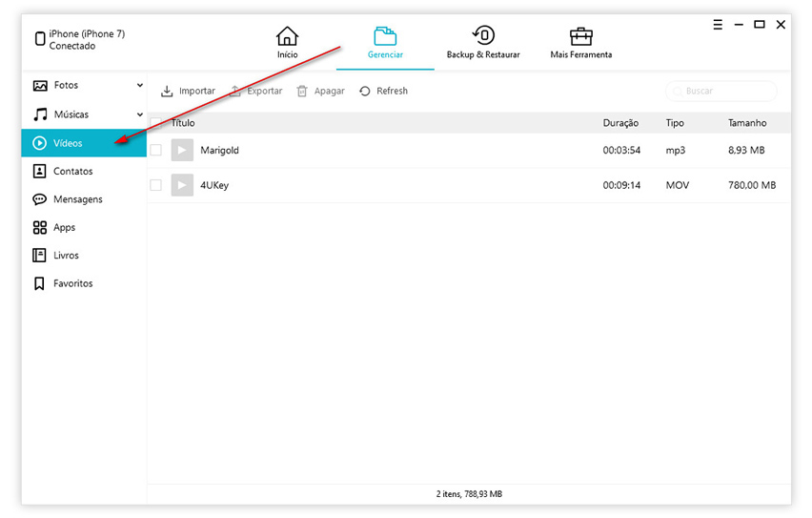Open Apps in the sidebar

pos(64,228)
